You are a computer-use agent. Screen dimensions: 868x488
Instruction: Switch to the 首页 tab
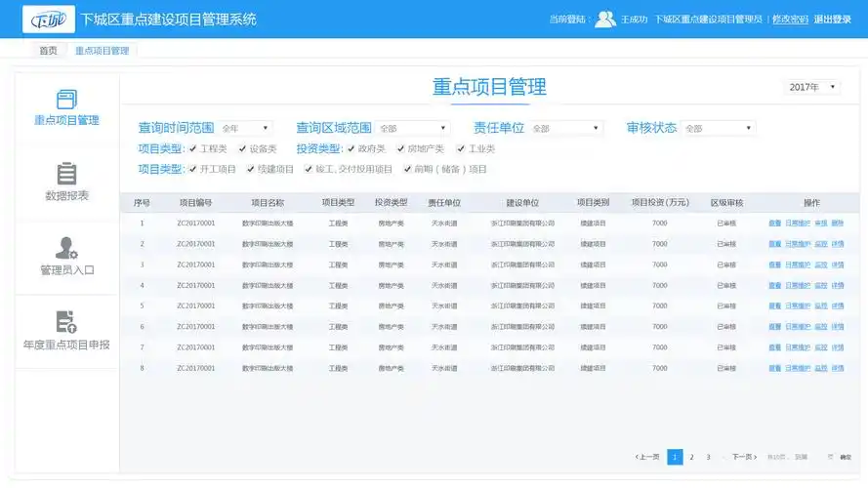(48, 51)
